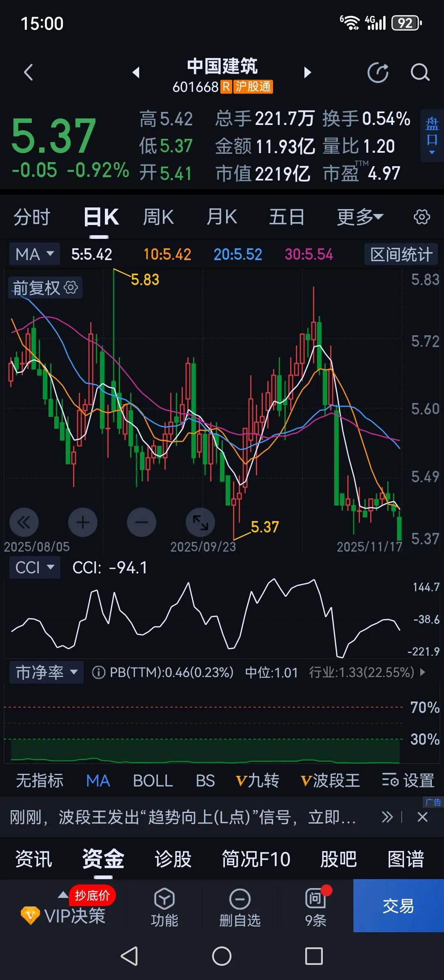Close the ad banner
This screenshot has height=980, width=444.
422,817
